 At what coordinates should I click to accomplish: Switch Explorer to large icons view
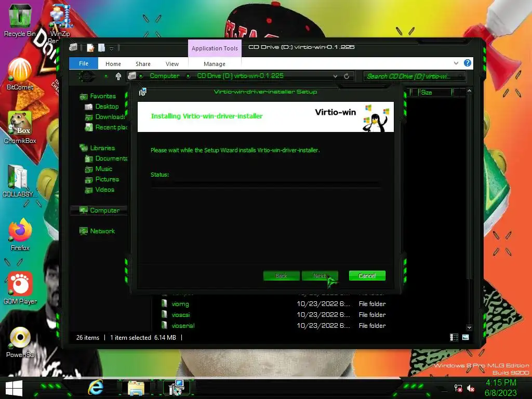pyautogui.click(x=465, y=337)
